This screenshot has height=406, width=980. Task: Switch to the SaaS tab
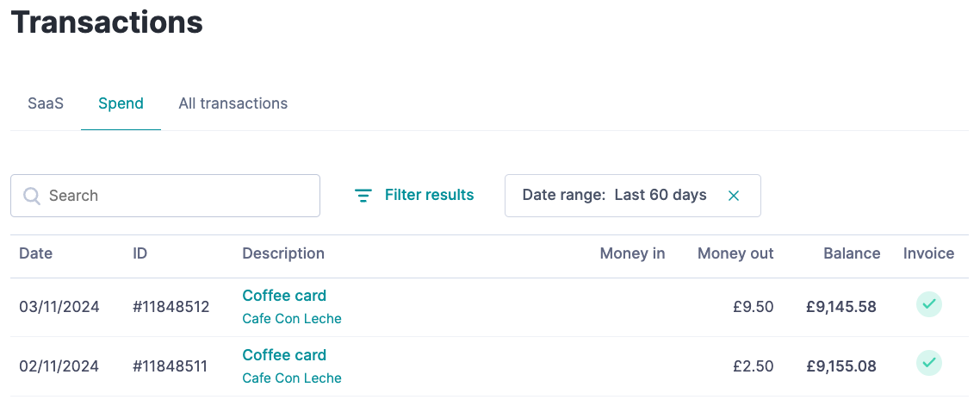tap(46, 103)
